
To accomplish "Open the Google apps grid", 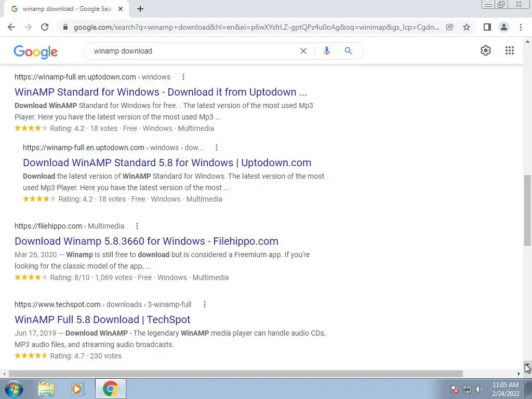I will (x=510, y=50).
